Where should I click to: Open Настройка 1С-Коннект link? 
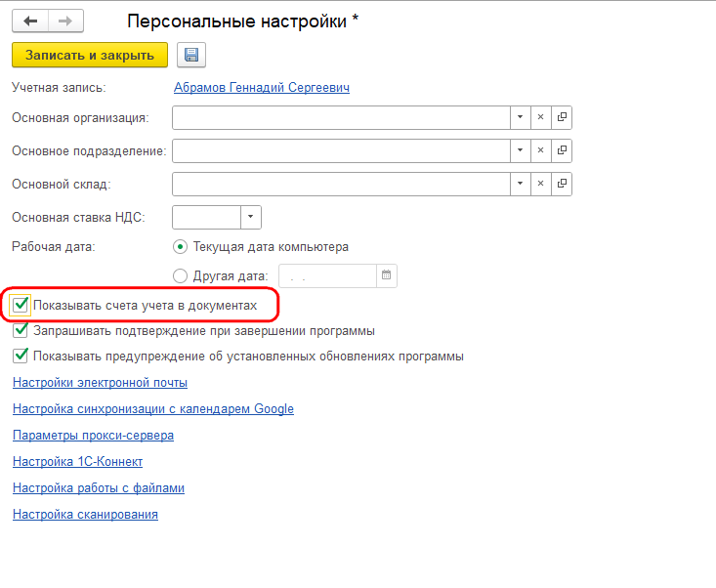coord(77,462)
